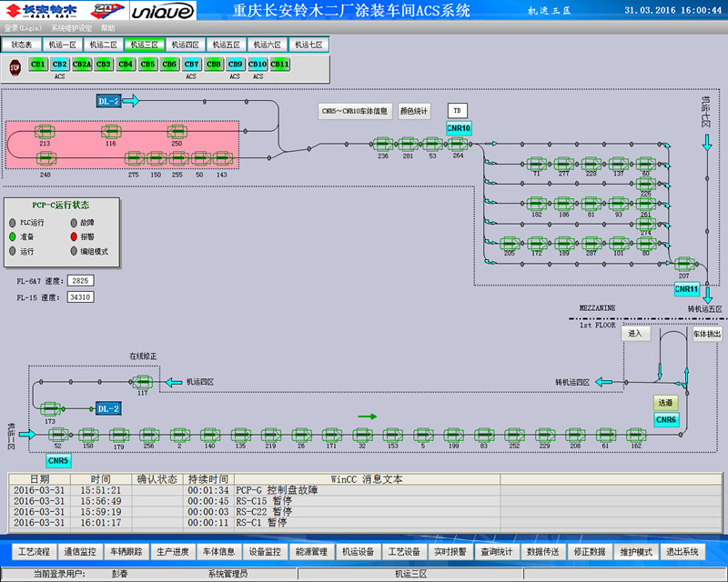Screen dimensions: 728x582
Task: Select the CB2A conveyor indicator
Action: [82, 65]
